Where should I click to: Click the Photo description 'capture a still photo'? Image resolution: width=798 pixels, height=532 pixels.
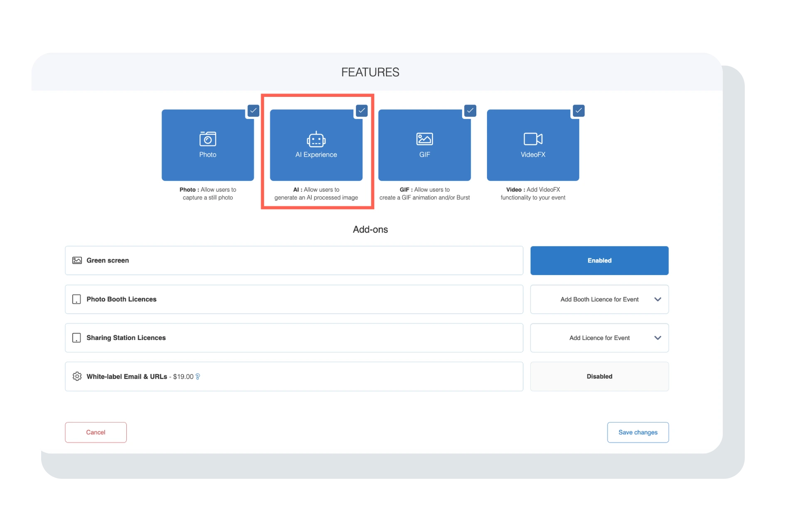pos(207,198)
